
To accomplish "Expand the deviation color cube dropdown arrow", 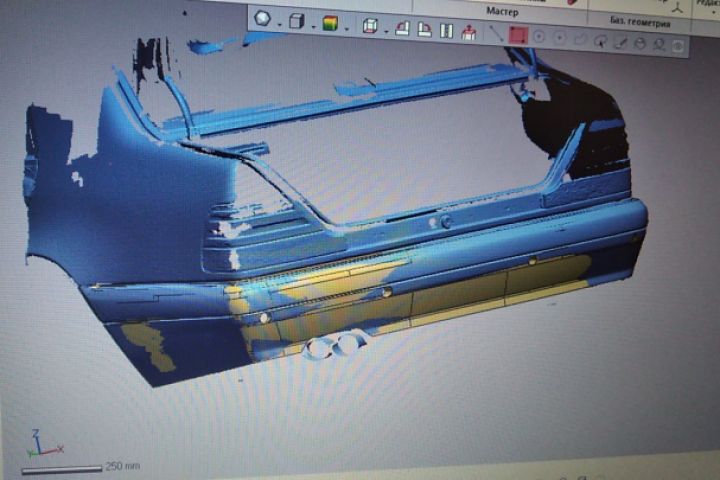I will coord(347,30).
